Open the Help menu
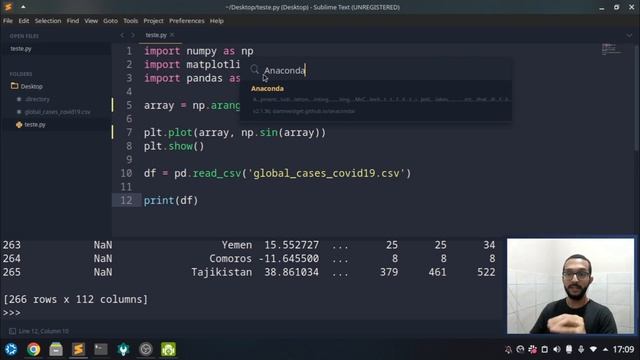Viewport: 640px width, 360px height. pyautogui.click(x=217, y=21)
